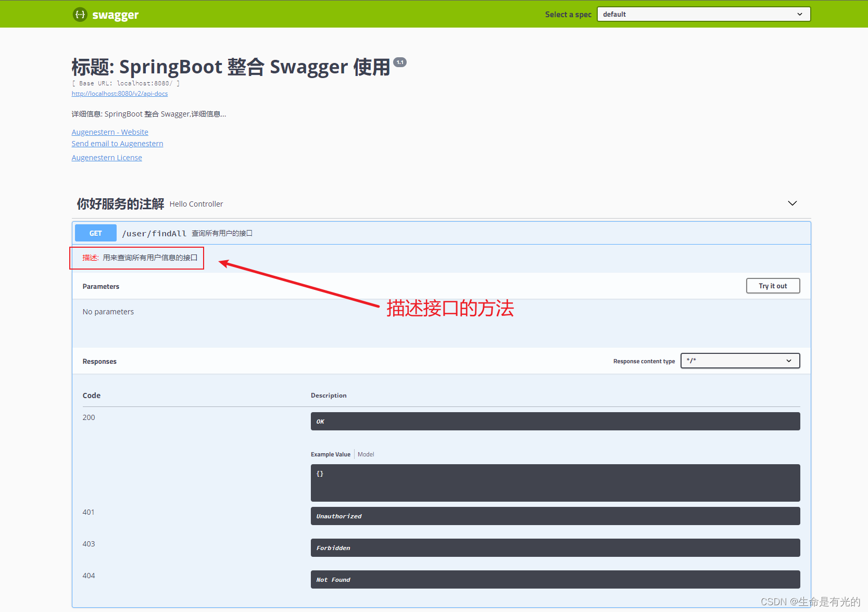Image resolution: width=868 pixels, height=612 pixels.
Task: Visit the Augenestern - Website link
Action: (x=110, y=132)
